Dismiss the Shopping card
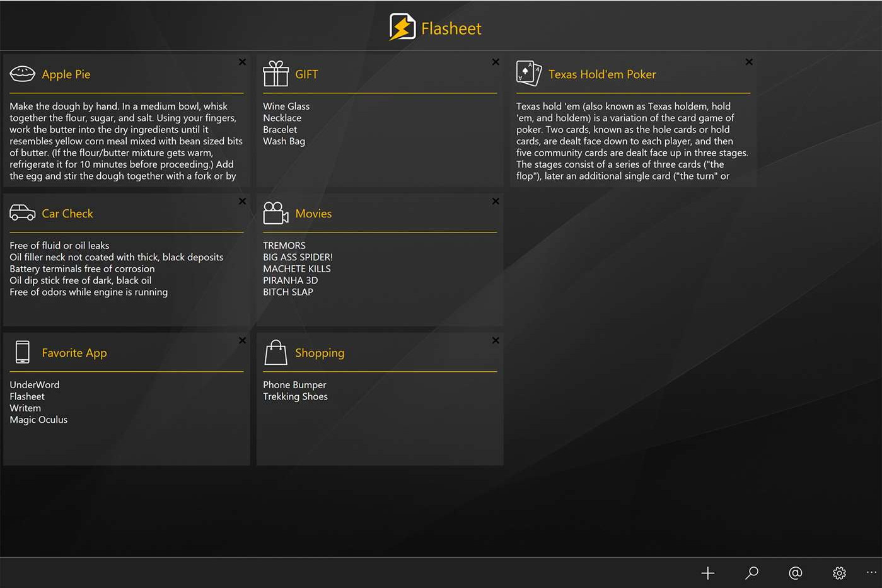 pos(496,340)
